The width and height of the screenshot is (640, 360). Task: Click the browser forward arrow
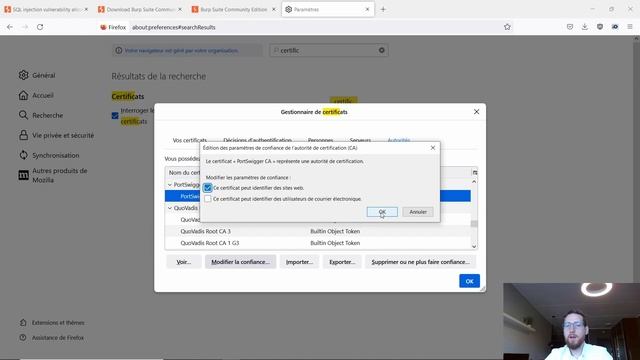click(x=25, y=27)
